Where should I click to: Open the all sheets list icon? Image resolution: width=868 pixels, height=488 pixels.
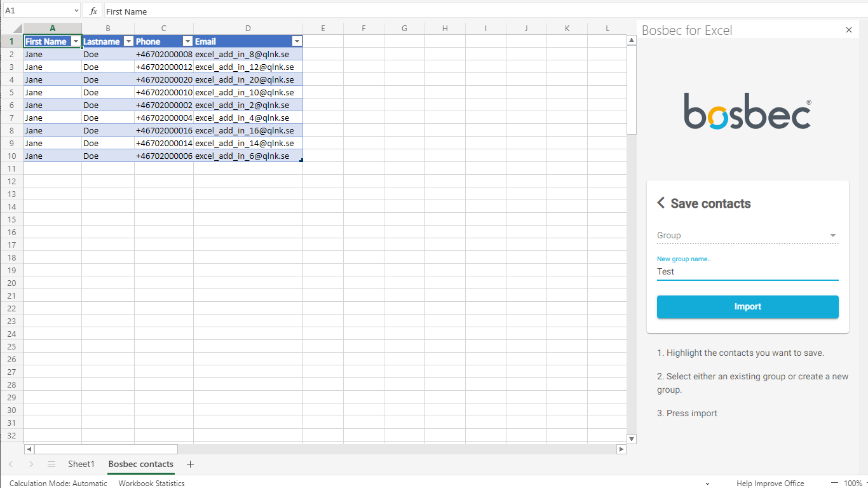pos(51,464)
